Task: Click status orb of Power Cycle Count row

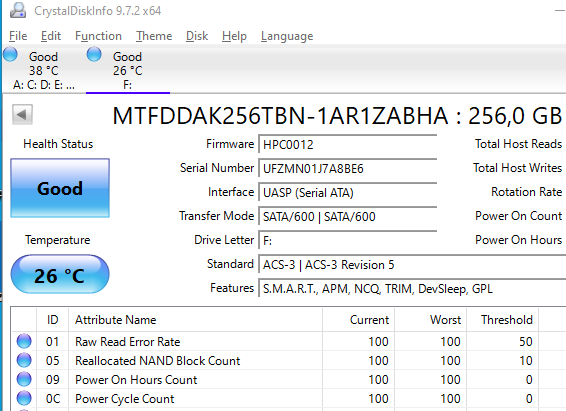Action: click(24, 398)
